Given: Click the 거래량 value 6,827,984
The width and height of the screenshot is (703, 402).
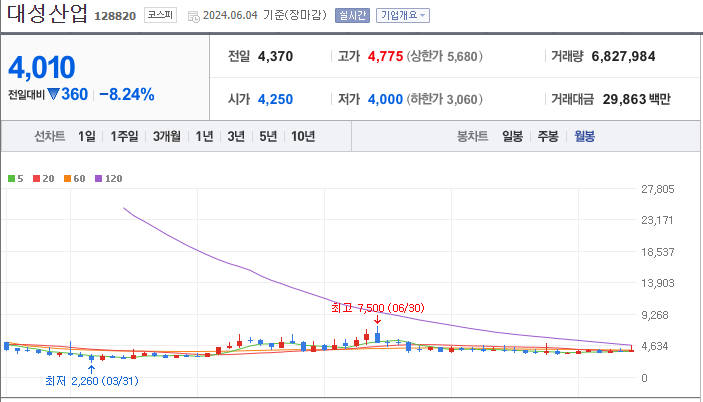Looking at the screenshot, I should point(623,56).
